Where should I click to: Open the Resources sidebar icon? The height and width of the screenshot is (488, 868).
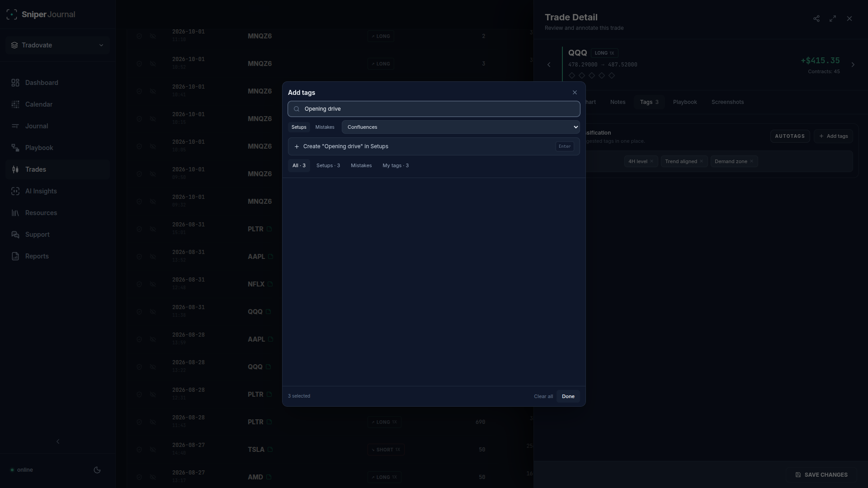15,213
